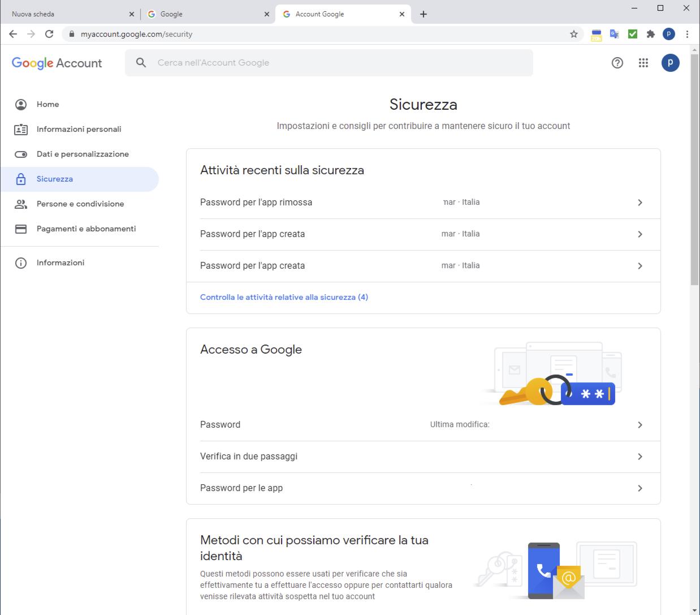Click the search magnifier icon

pyautogui.click(x=141, y=63)
